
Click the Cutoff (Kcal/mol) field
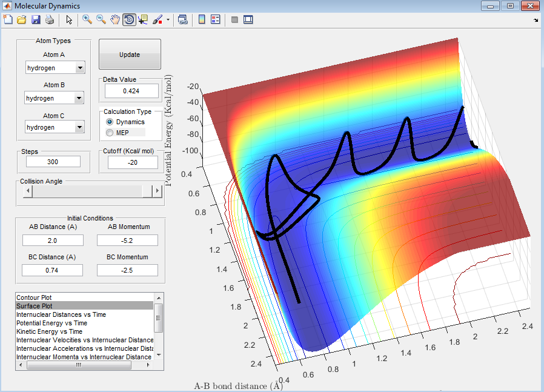[x=133, y=162]
